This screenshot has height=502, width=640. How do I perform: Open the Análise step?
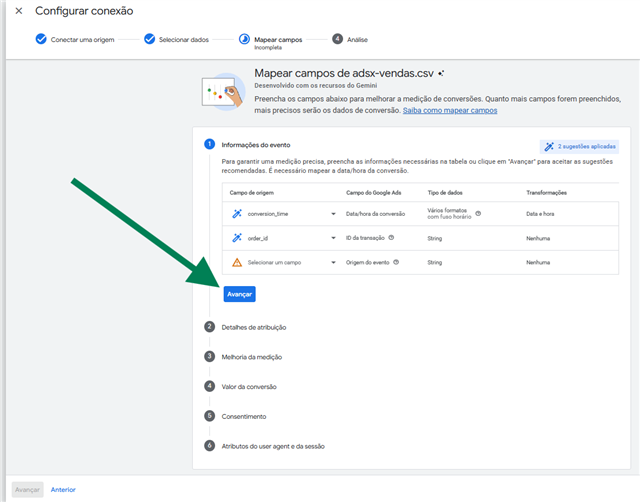click(x=358, y=40)
